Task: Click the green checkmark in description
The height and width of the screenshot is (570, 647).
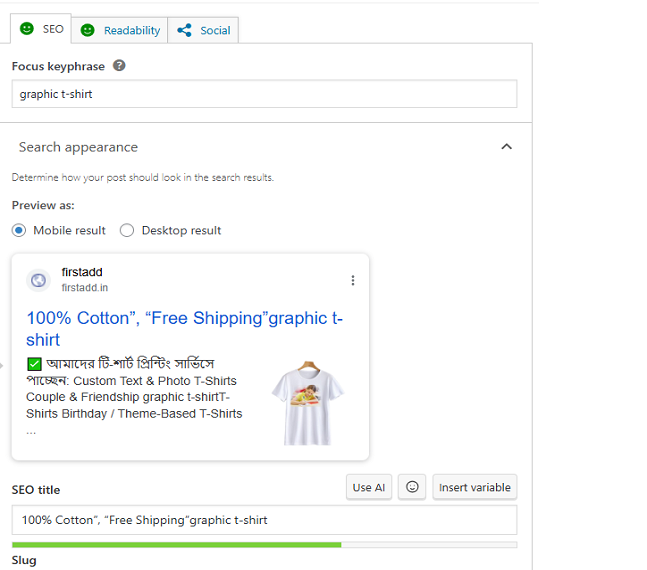Action: [x=34, y=363]
